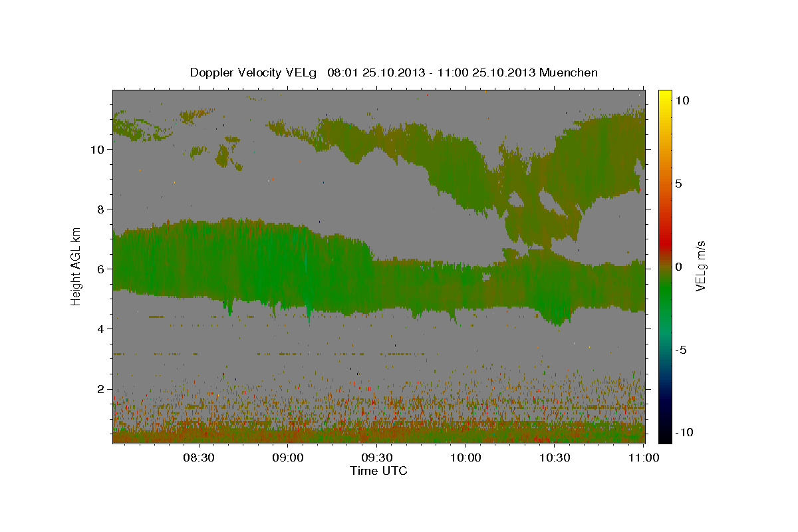Click the height axis tick label '4'

coord(102,329)
